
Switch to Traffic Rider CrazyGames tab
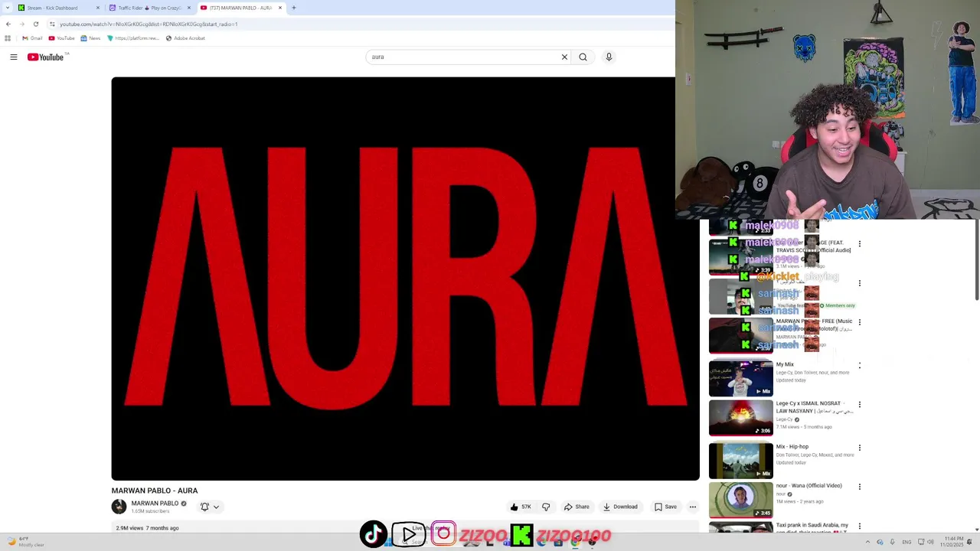[149, 8]
